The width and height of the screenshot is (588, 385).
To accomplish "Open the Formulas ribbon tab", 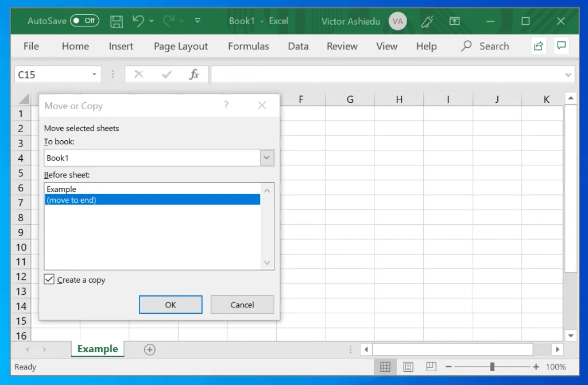I will point(248,47).
